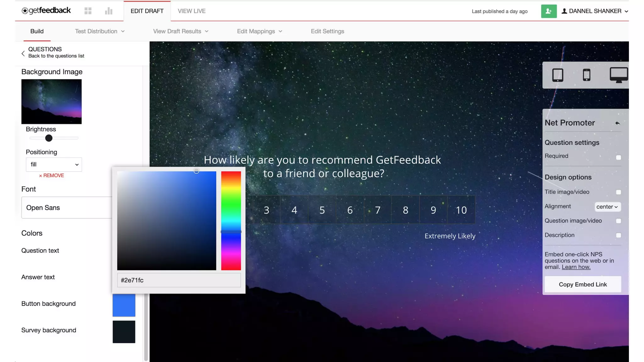The width and height of the screenshot is (644, 362).
Task: Click the getfeedback logo
Action: [46, 11]
